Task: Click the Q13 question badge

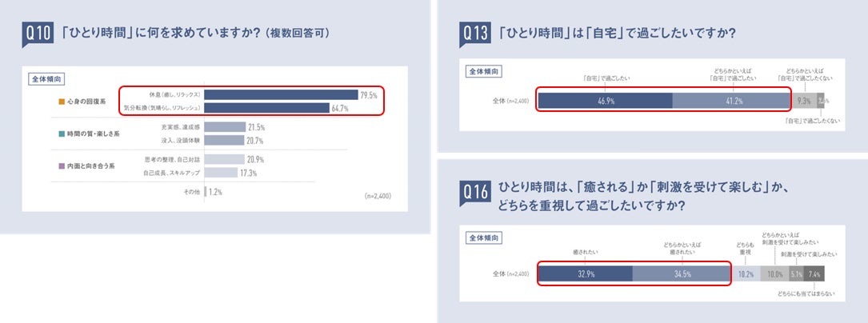Action: 474,34
